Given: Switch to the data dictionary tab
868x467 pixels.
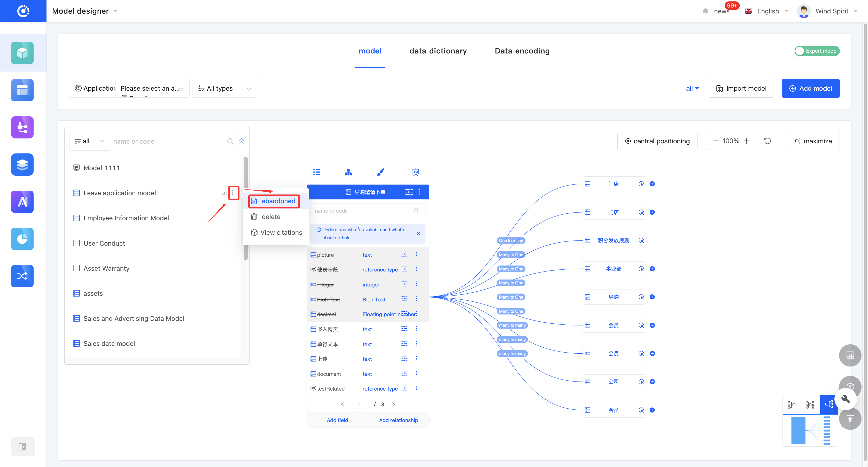Looking at the screenshot, I should [x=438, y=51].
